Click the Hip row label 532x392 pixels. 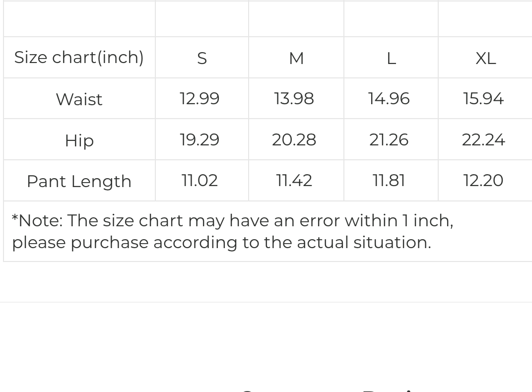click(79, 140)
